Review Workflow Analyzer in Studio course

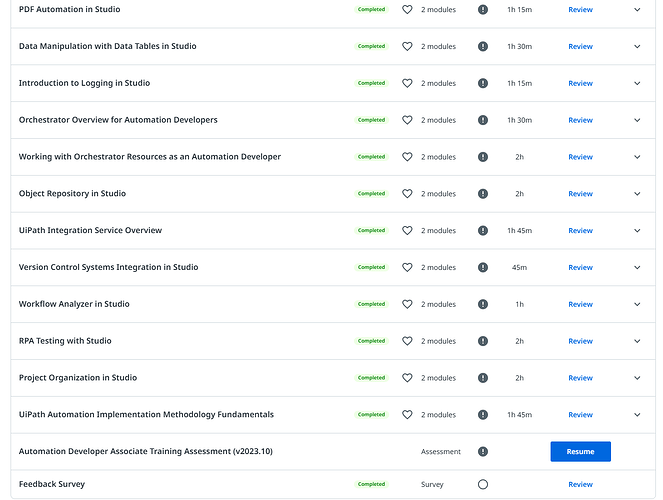(580, 304)
